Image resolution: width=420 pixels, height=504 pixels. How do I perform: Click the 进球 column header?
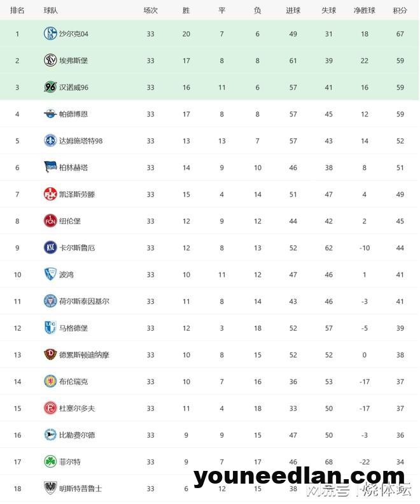293,10
